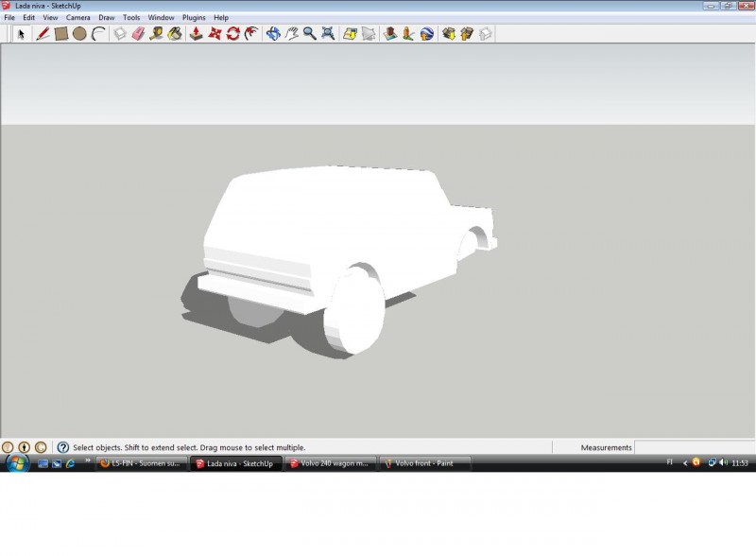Switch to the Volvo front Paint window
Screen dimensions: 756x556
pyautogui.click(x=425, y=464)
